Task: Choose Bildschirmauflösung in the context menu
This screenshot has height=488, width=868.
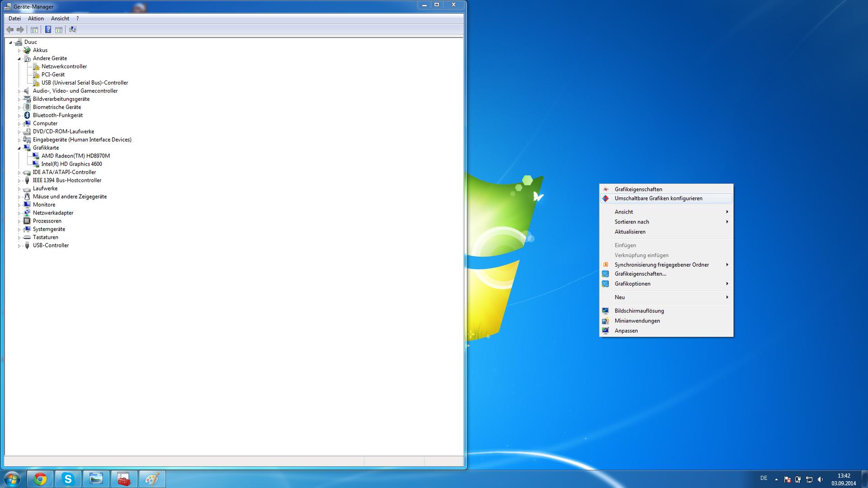Action: (x=666, y=311)
